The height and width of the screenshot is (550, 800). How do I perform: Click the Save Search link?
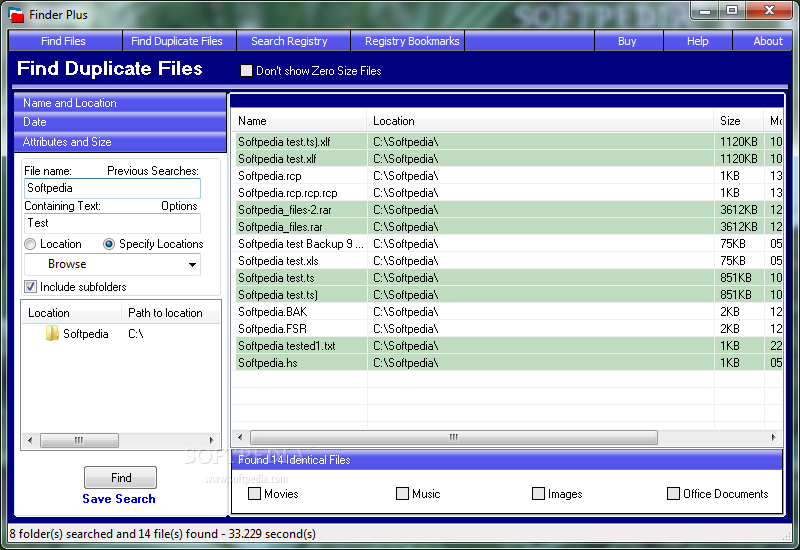(x=119, y=499)
